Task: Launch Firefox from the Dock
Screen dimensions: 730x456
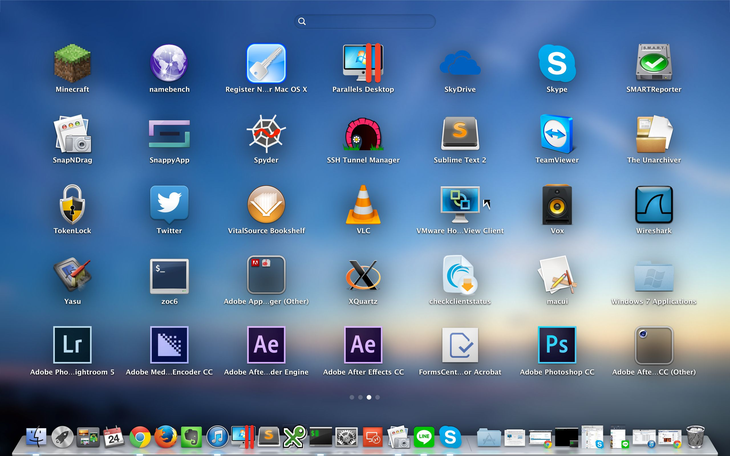Action: tap(166, 437)
